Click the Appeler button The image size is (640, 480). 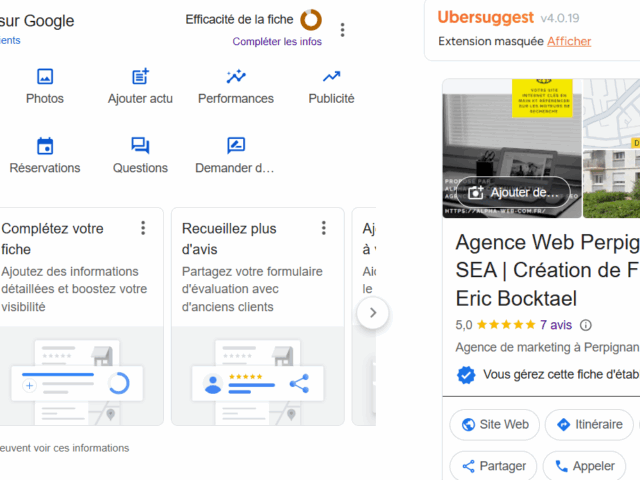[584, 466]
